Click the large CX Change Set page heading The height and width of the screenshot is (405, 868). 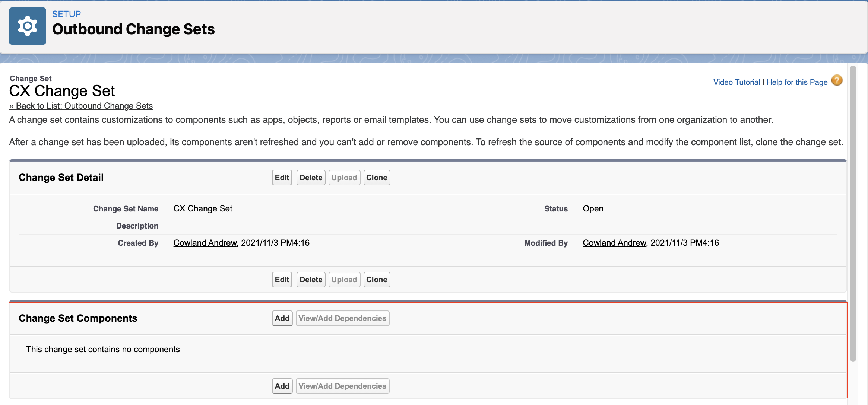pyautogui.click(x=62, y=91)
